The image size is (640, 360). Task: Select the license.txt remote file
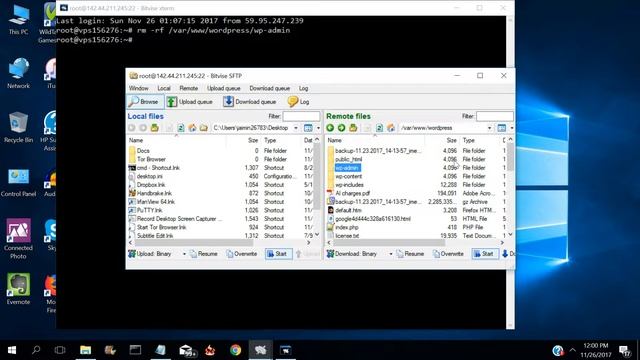347,236
